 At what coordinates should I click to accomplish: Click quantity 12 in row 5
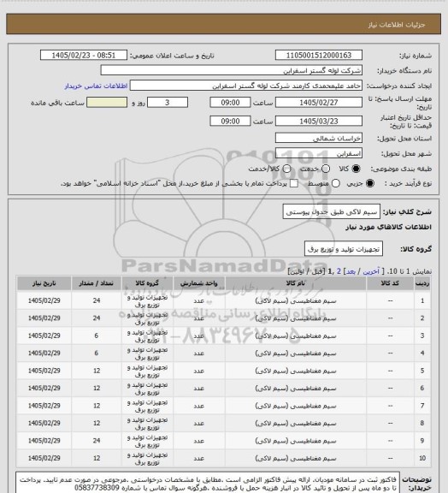pos(97,371)
